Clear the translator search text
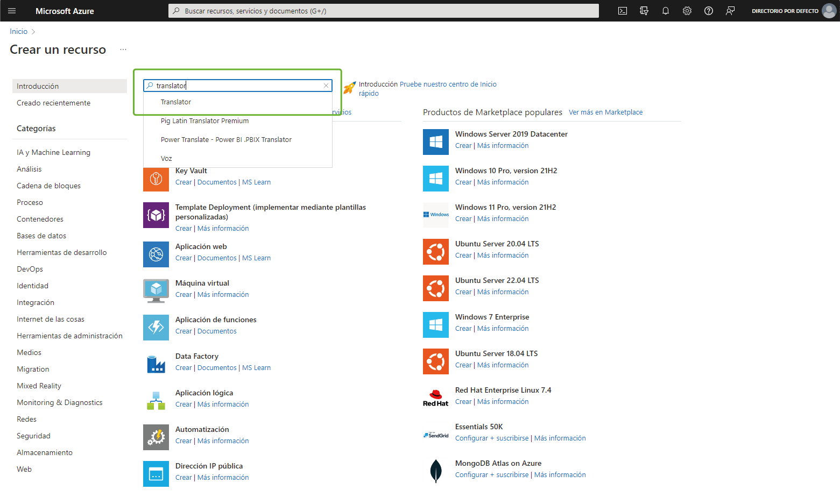This screenshot has width=840, height=504. point(326,86)
